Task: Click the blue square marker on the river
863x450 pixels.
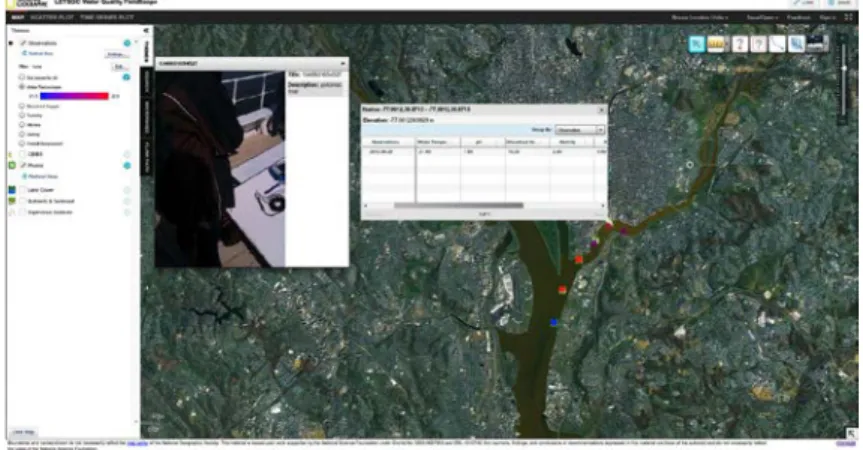Action: coord(554,322)
